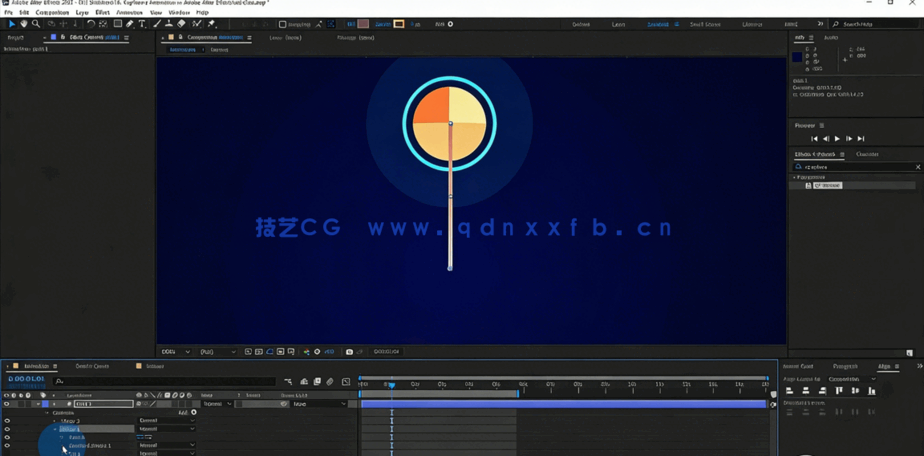Jump to first frame in Preview panel
This screenshot has width=924, height=456.
click(814, 139)
